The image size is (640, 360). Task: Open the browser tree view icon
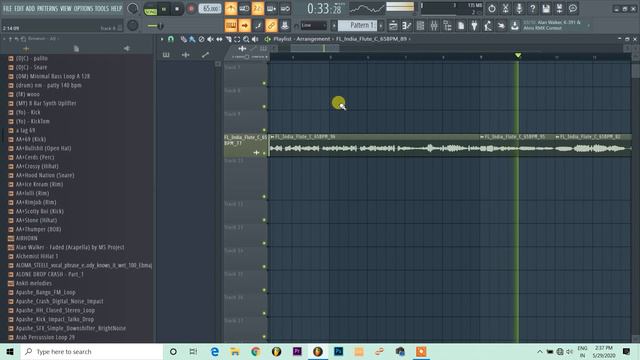click(447, 25)
